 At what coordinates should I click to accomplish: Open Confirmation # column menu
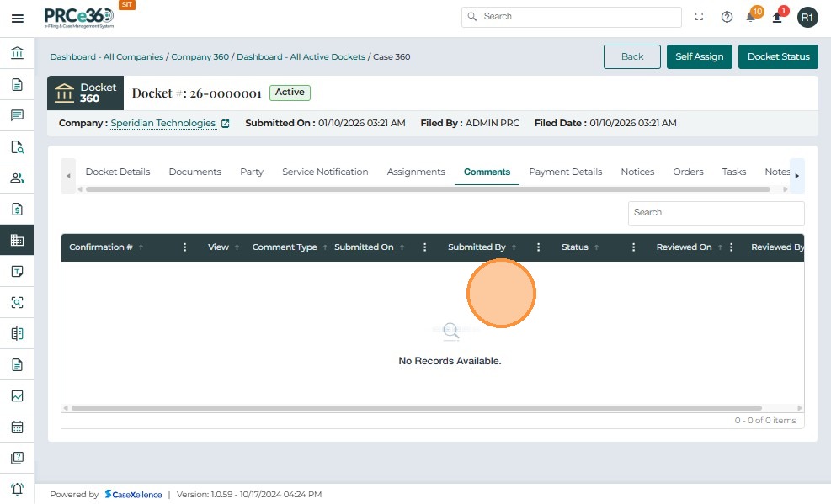click(184, 247)
